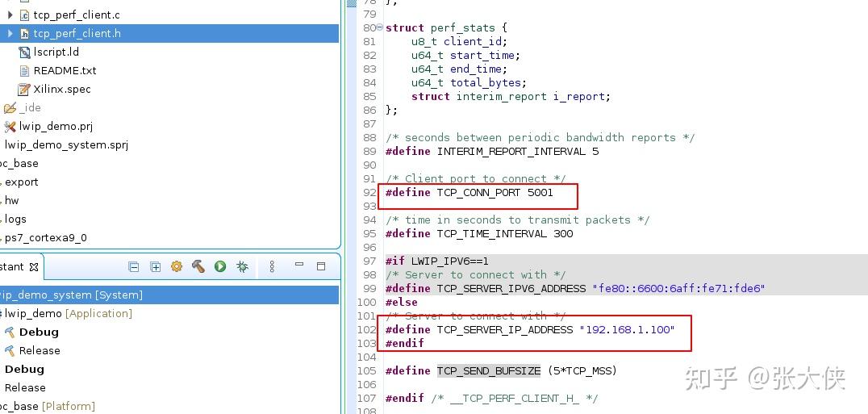Collapse the struct perf_stats code fold

point(380,27)
